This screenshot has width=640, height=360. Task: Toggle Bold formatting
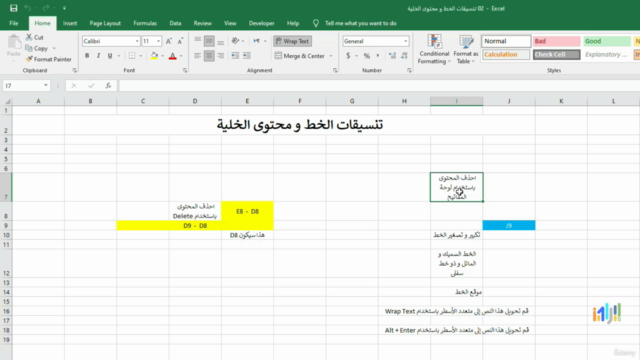click(87, 56)
